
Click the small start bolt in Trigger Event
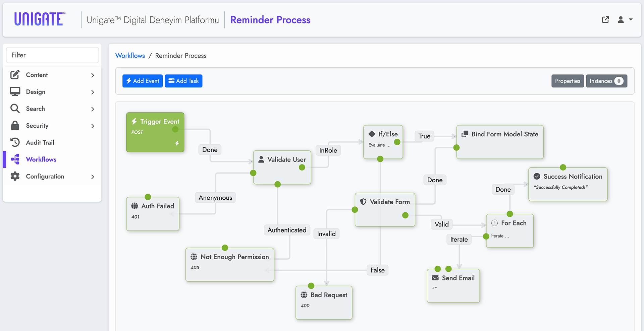(177, 143)
